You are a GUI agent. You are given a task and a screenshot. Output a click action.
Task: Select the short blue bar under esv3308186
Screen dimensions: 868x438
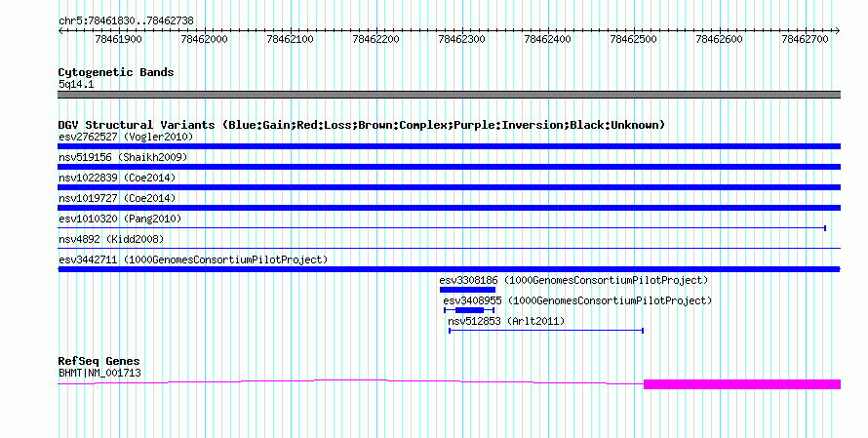(x=468, y=290)
